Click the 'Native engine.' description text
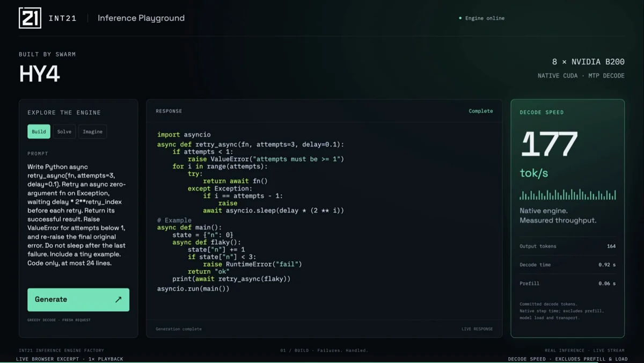 click(544, 211)
